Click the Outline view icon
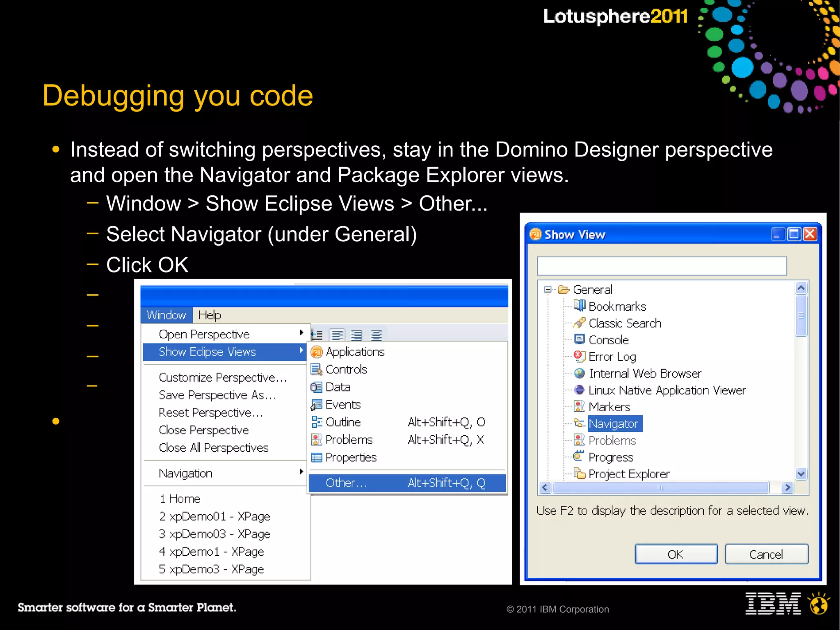Image resolution: width=840 pixels, height=630 pixels. (317, 422)
